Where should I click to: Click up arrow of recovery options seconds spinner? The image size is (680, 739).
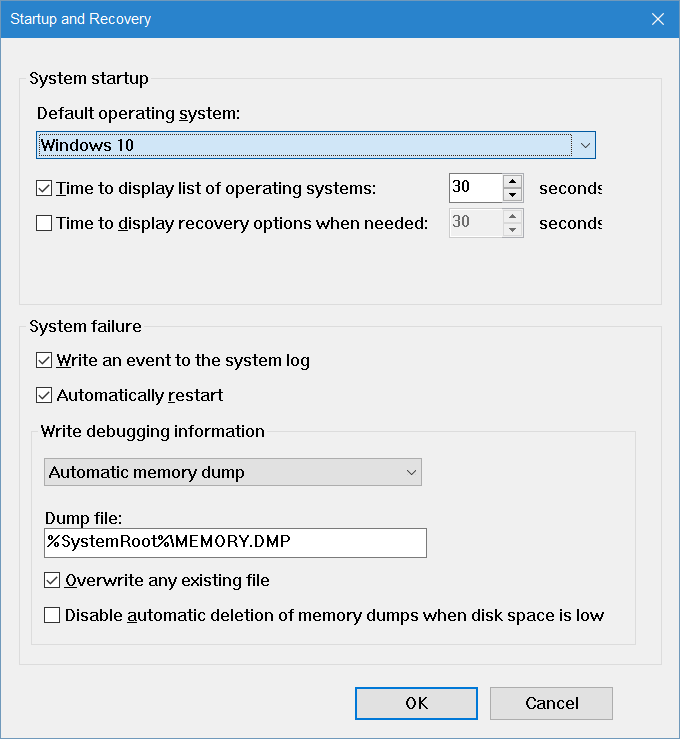(512, 216)
